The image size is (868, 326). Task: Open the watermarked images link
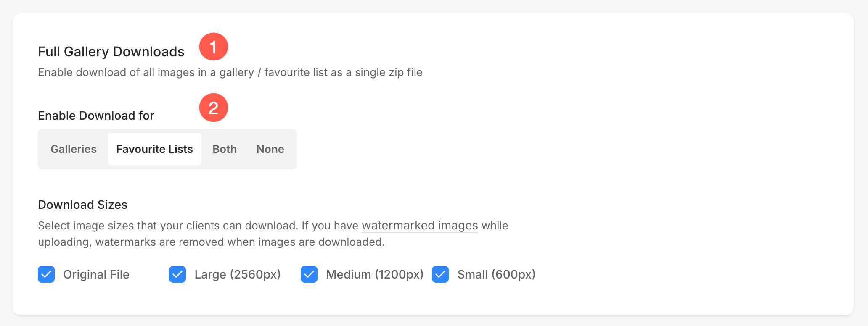(x=420, y=226)
